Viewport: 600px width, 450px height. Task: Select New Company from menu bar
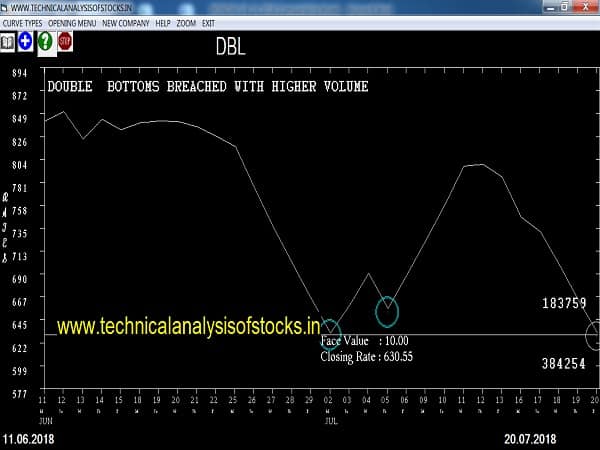(x=125, y=22)
